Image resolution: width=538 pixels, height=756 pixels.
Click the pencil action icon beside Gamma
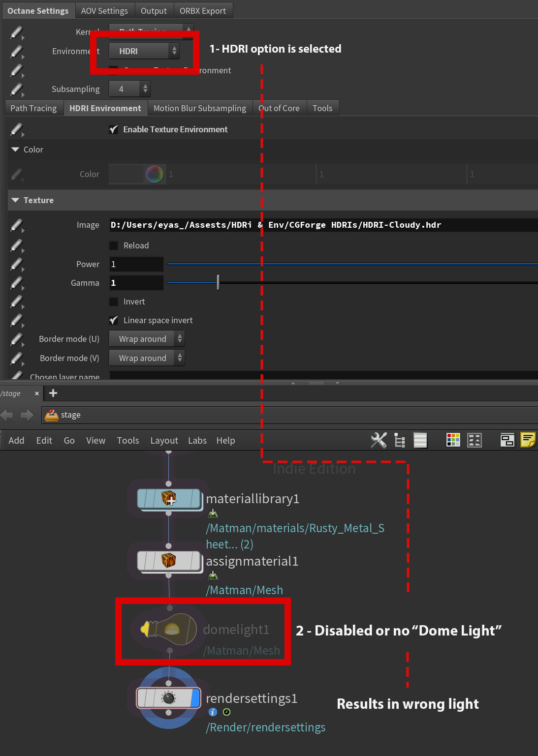tap(17, 283)
